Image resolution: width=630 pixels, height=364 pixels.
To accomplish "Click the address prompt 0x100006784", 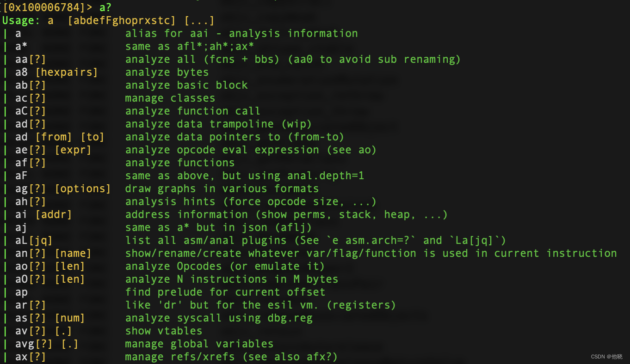I will [x=41, y=7].
